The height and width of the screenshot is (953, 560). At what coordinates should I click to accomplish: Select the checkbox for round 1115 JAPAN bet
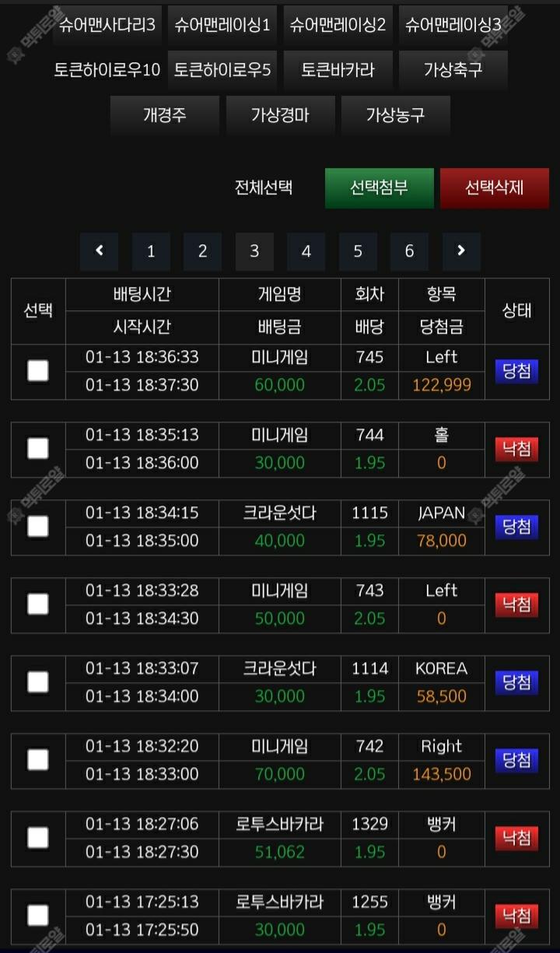click(38, 527)
